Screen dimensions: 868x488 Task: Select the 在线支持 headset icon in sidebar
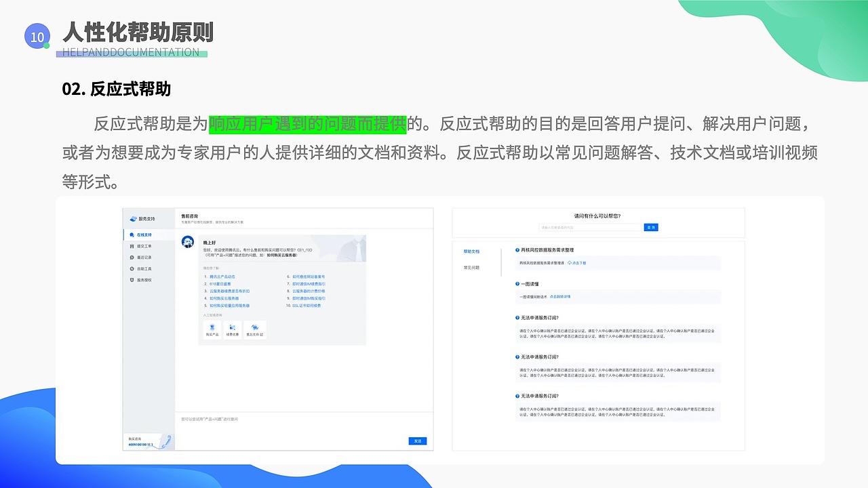tap(132, 235)
